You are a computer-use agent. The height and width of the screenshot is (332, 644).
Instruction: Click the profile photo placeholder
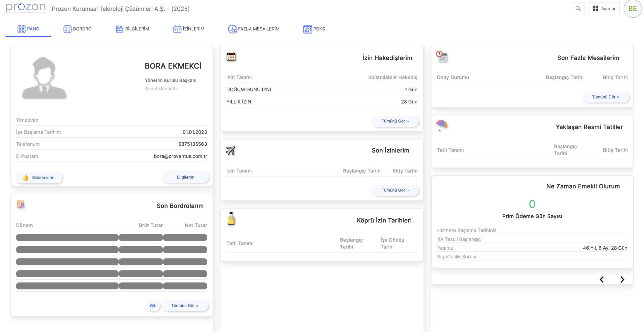(44, 78)
